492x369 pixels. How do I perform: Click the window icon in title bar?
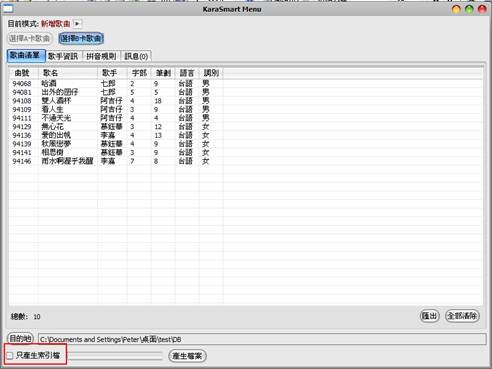(8, 9)
